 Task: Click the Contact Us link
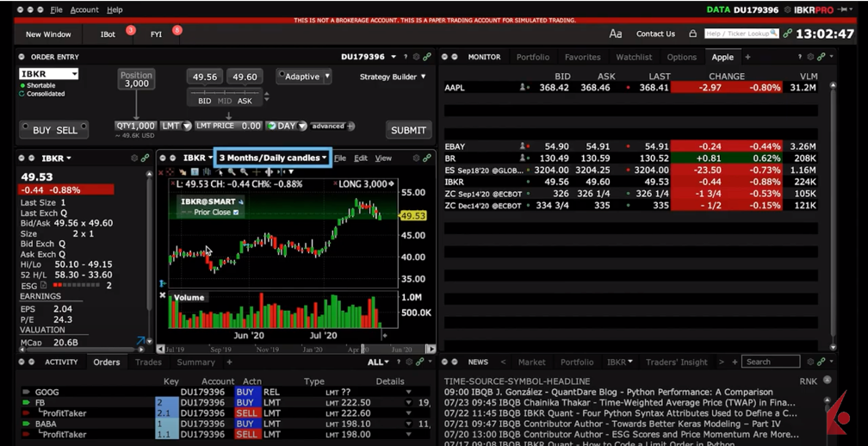(655, 34)
